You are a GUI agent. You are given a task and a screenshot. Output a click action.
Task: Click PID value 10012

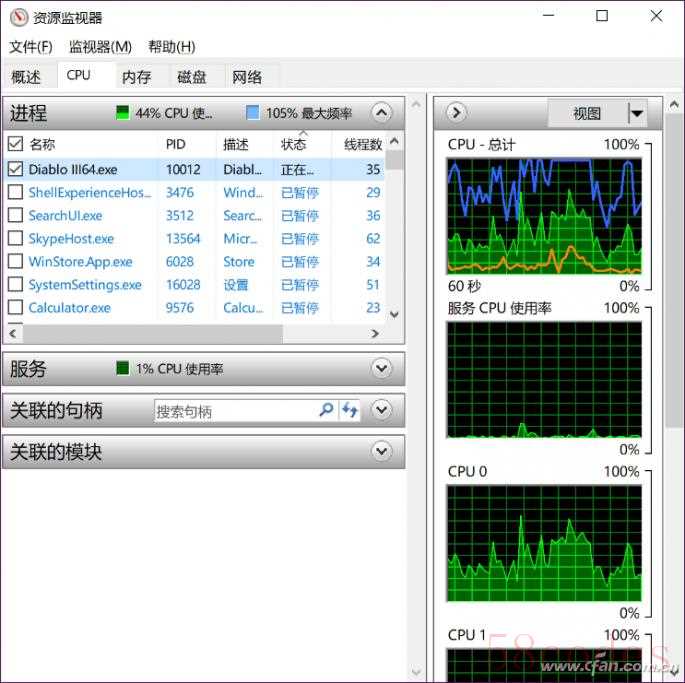coord(183,169)
